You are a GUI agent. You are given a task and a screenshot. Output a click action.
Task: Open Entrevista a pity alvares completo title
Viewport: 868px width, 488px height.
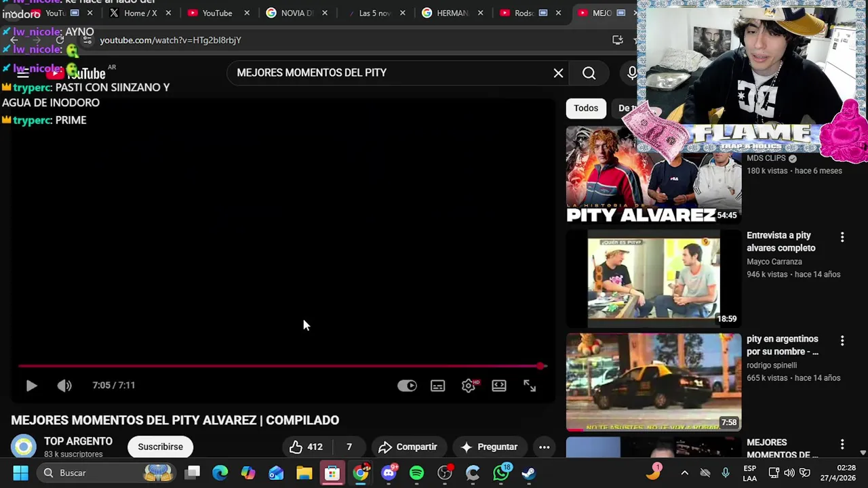(x=781, y=242)
